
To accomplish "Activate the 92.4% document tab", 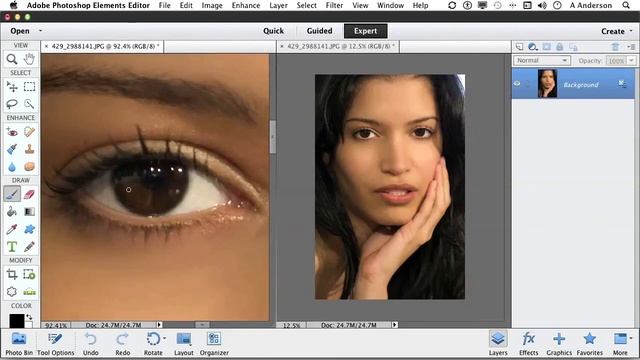I will tap(102, 47).
